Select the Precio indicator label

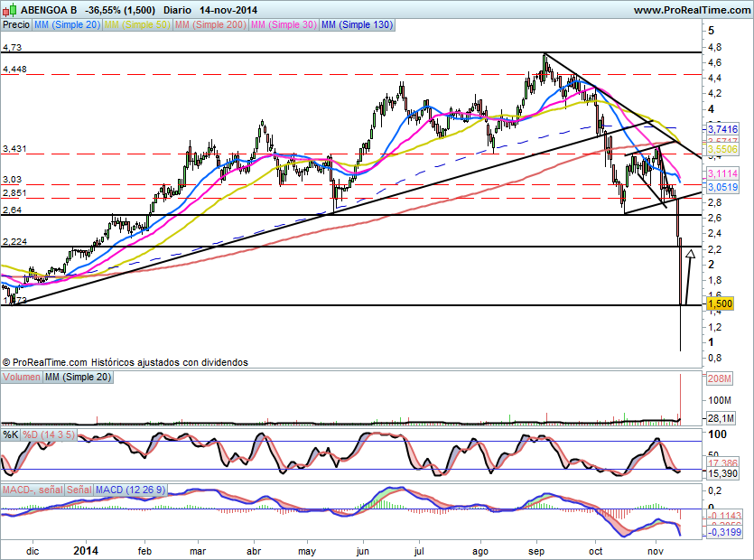point(16,25)
